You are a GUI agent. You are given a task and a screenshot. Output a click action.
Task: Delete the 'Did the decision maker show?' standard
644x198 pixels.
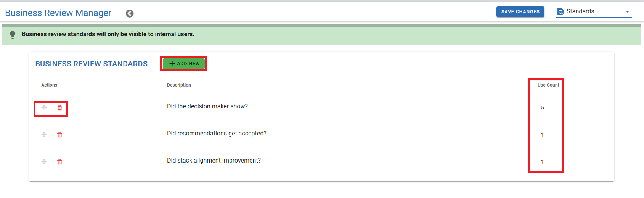coord(59,108)
